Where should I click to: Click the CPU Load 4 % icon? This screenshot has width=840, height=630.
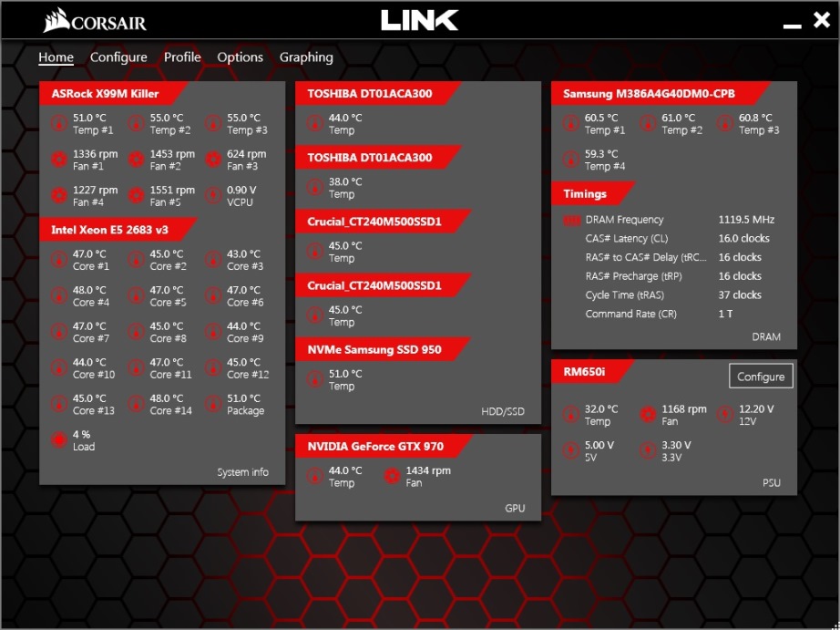[x=59, y=440]
